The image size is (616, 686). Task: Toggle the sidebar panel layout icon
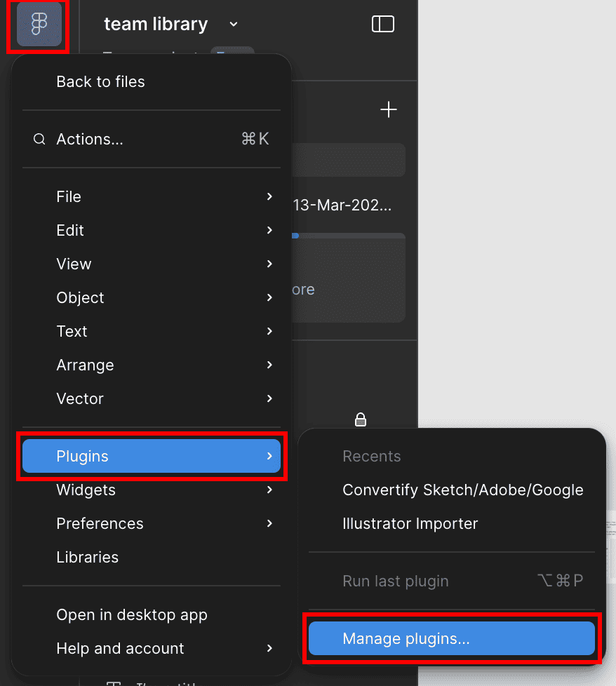[x=382, y=25]
